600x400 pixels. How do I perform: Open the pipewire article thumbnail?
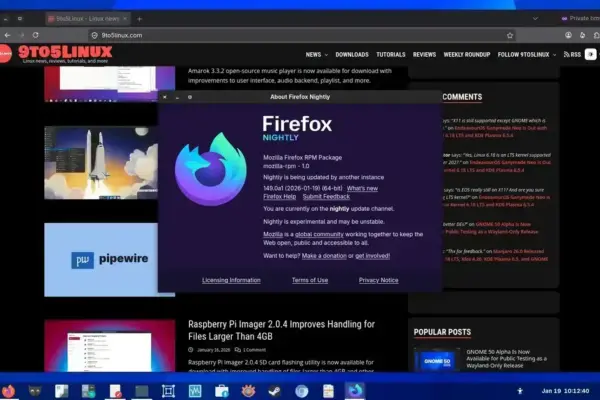pos(101,260)
